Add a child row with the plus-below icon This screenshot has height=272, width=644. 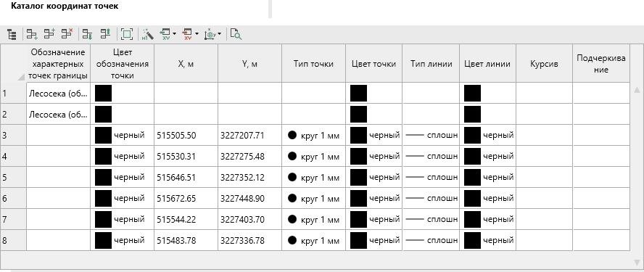(32, 34)
